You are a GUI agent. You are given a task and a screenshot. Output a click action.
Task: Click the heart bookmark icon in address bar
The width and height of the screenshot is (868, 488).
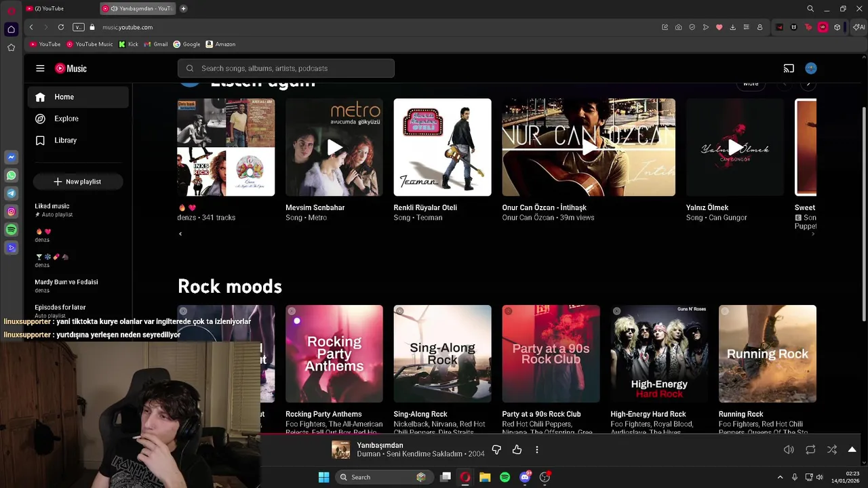[719, 27]
